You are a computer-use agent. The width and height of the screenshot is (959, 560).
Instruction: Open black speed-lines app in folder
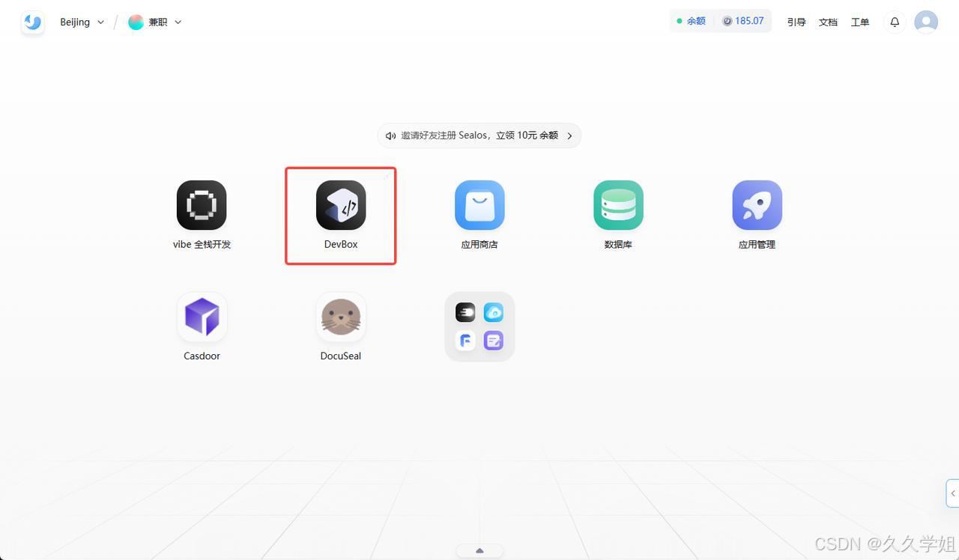tap(465, 312)
